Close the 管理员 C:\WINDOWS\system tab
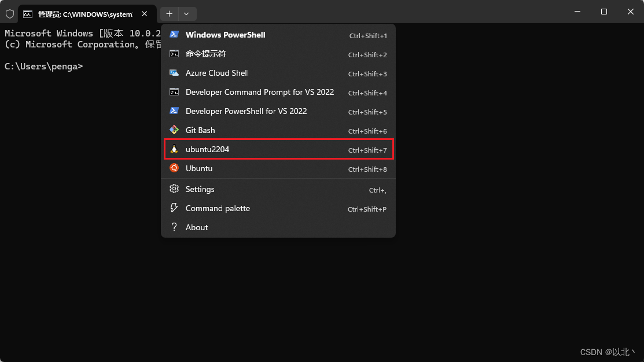Viewport: 644px width, 362px height. [x=145, y=14]
